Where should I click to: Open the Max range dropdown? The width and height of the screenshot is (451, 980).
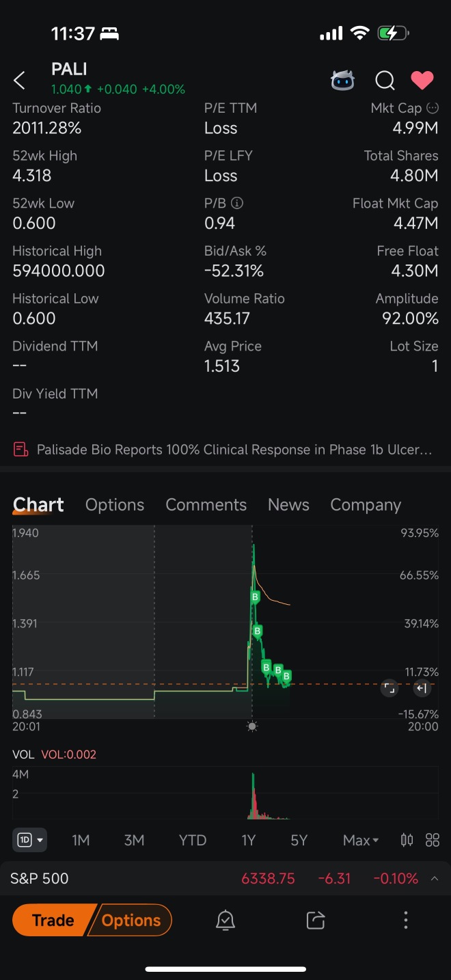pyautogui.click(x=361, y=840)
